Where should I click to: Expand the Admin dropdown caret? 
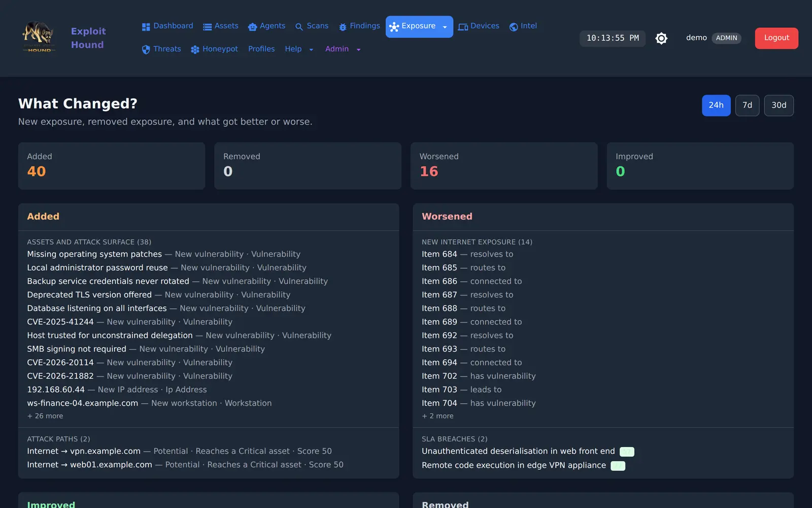pos(358,50)
